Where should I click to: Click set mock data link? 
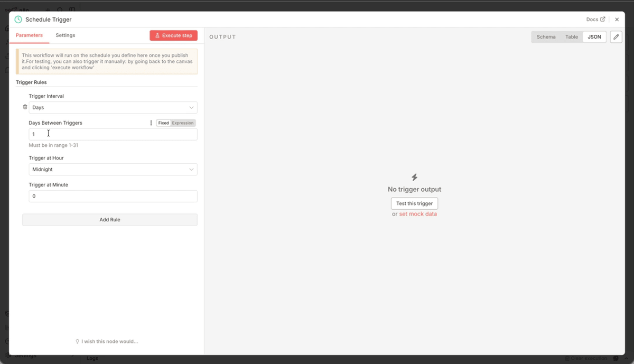pos(417,214)
